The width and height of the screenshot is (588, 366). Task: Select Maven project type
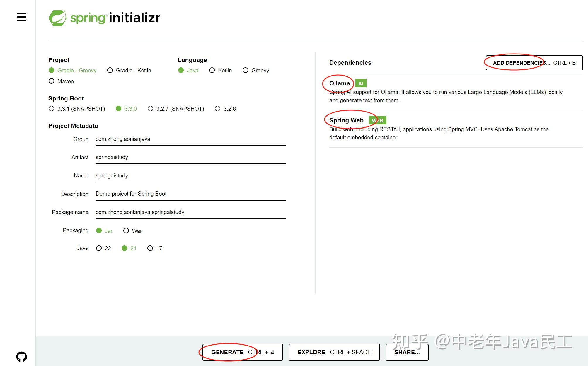(52, 81)
